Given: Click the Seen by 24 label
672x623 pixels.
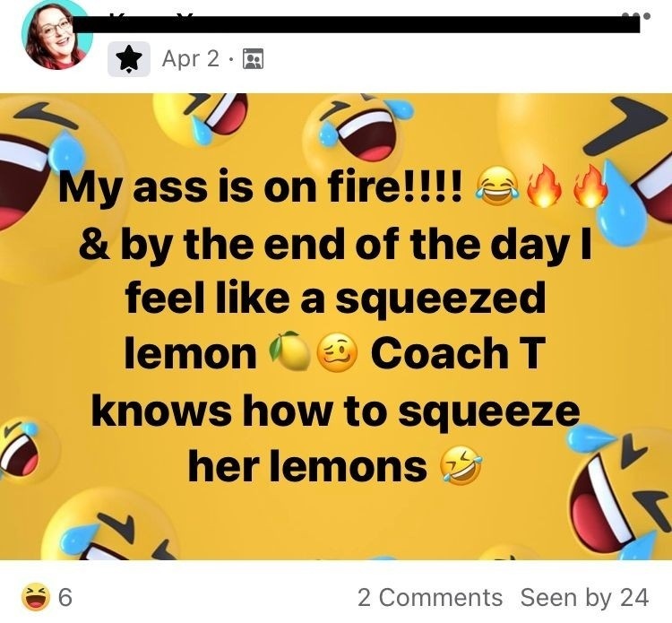Looking at the screenshot, I should pyautogui.click(x=584, y=597).
